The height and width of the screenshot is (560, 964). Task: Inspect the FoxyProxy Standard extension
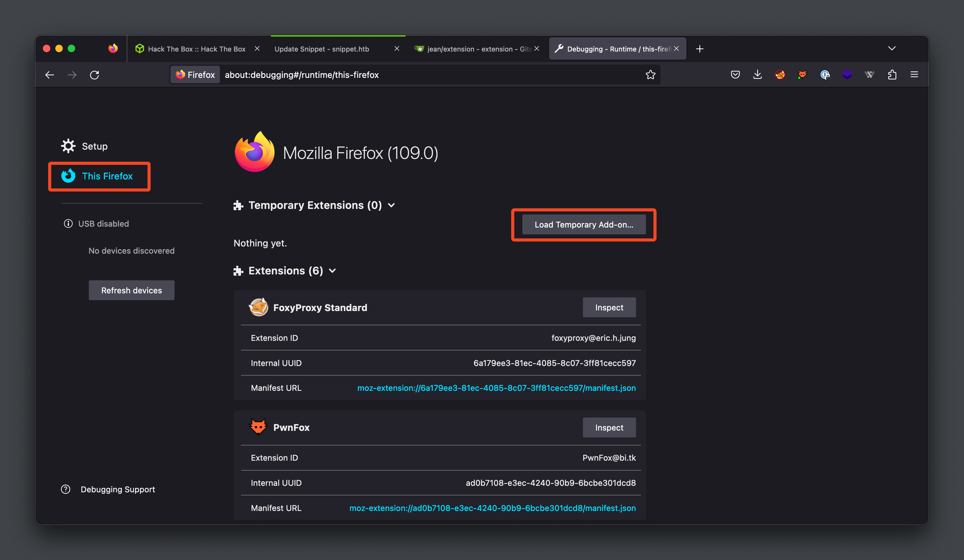[x=609, y=307]
